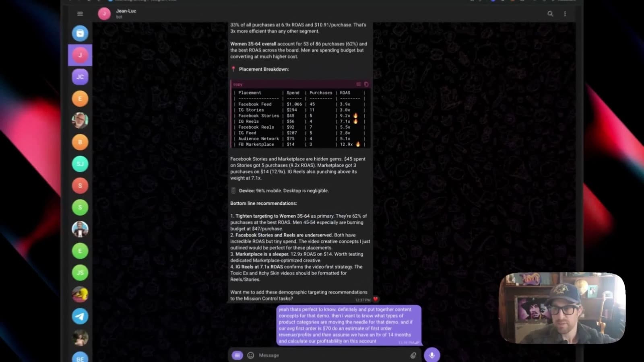Open the red S chat avatar
Viewport: 644px width, 362px height.
[80, 185]
